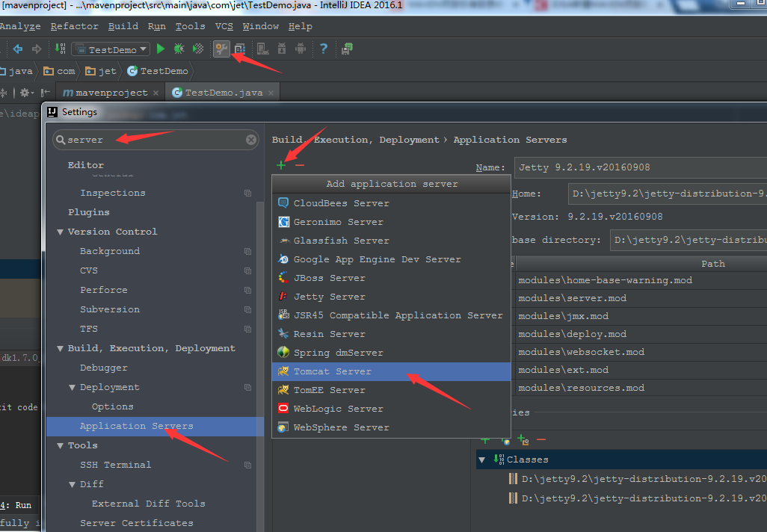Click the Debug bug icon
The width and height of the screenshot is (767, 532).
(179, 49)
